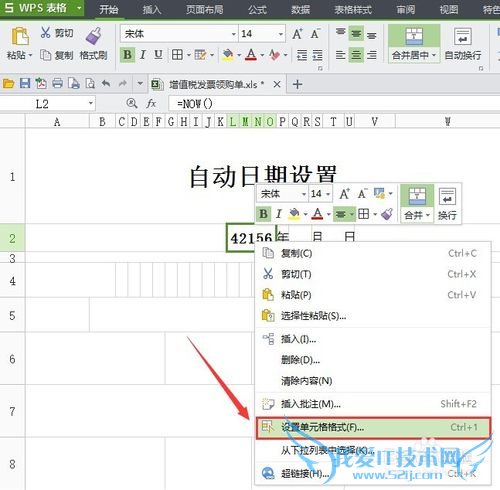The width and height of the screenshot is (500, 490).
Task: Click the clear format eraser icon
Action: point(274,55)
